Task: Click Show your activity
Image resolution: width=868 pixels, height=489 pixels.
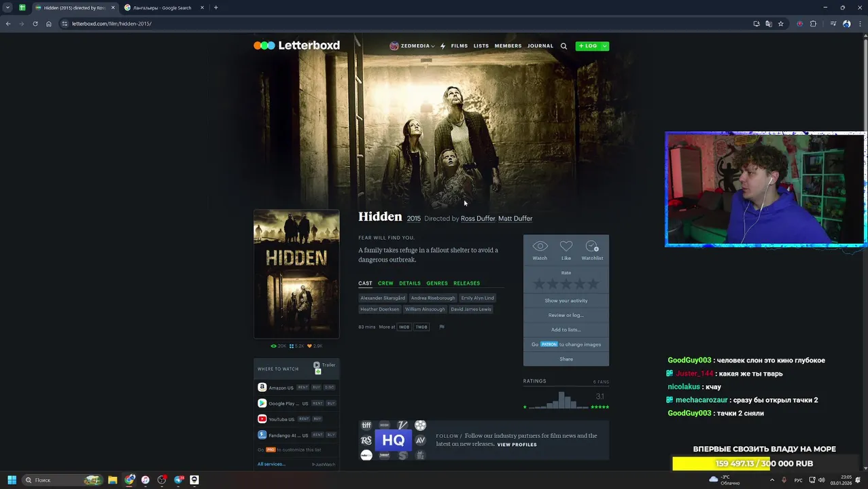Action: point(566,301)
